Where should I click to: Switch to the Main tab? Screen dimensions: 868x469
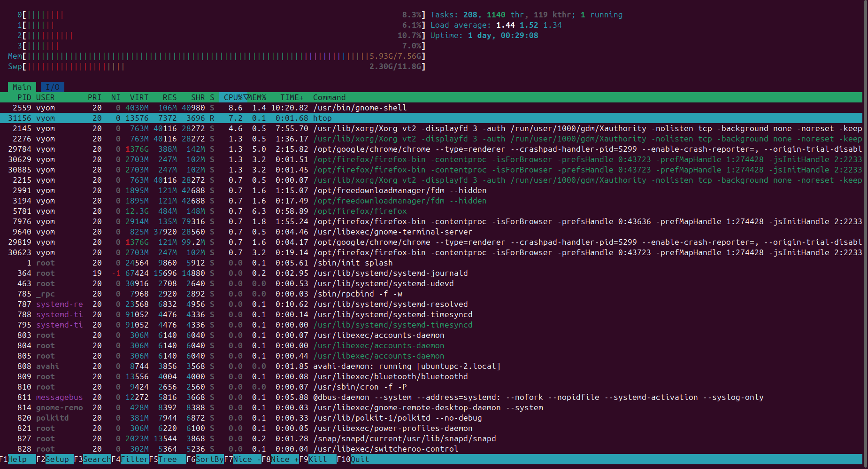click(22, 87)
